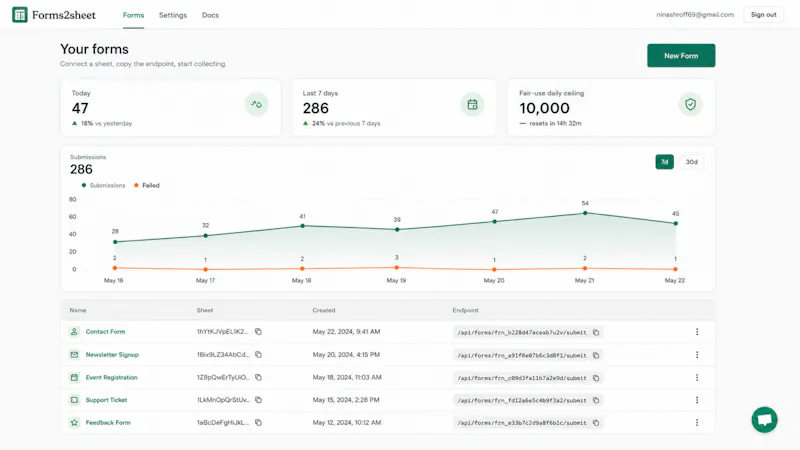Screen dimensions: 800x450
Task: Open Contact Form row options menu
Action: pyautogui.click(x=697, y=332)
